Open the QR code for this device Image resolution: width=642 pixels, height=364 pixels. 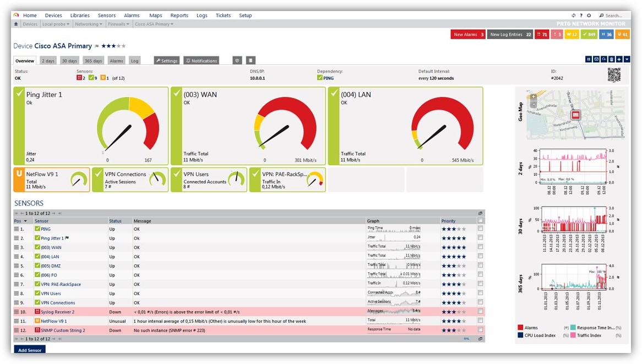point(614,75)
